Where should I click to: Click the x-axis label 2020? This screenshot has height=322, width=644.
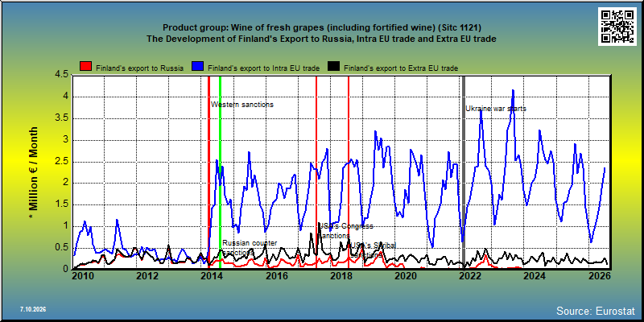(x=405, y=275)
